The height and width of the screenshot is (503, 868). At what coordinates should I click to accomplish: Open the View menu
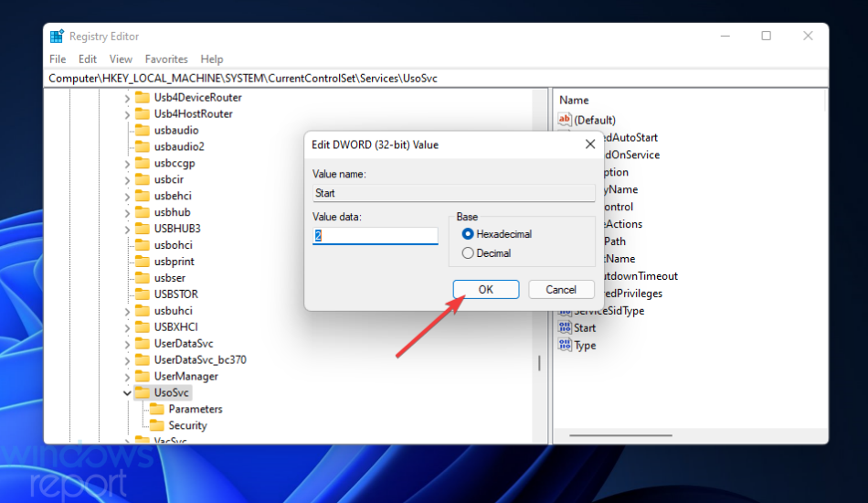coord(121,59)
